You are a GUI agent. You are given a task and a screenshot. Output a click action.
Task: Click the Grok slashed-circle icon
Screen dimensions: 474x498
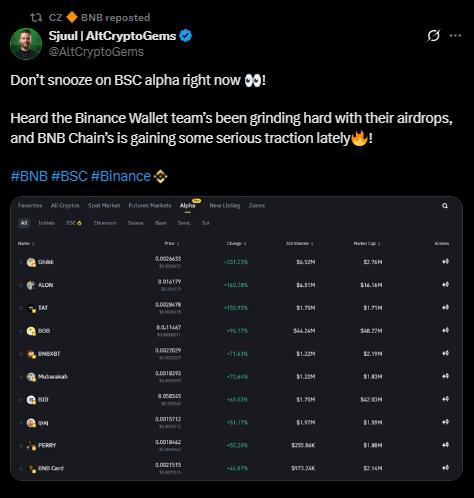pos(433,36)
